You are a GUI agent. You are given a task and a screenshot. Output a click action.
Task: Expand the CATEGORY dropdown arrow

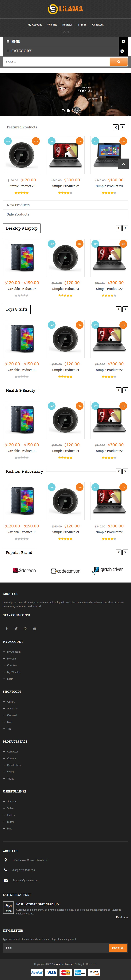pos(122,51)
